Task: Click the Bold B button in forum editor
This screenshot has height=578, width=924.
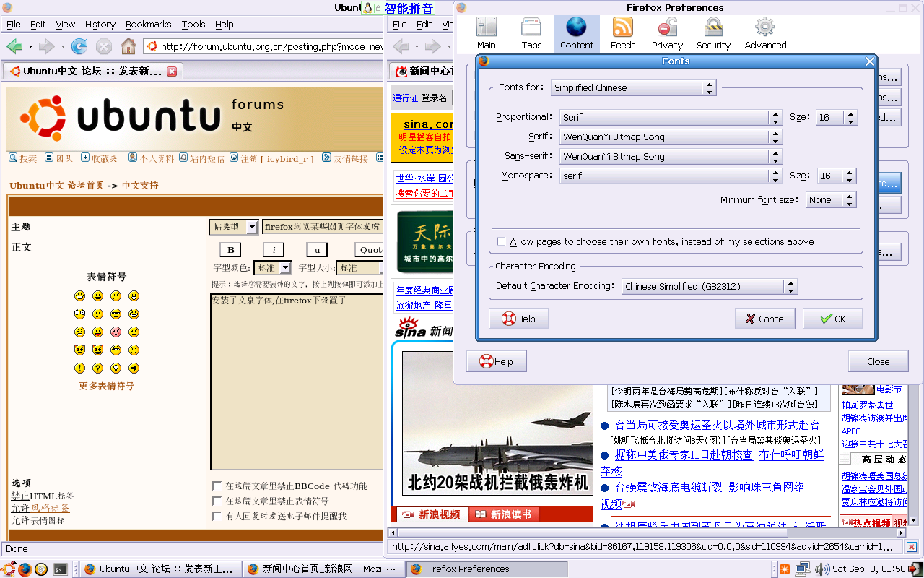Action: coord(230,250)
